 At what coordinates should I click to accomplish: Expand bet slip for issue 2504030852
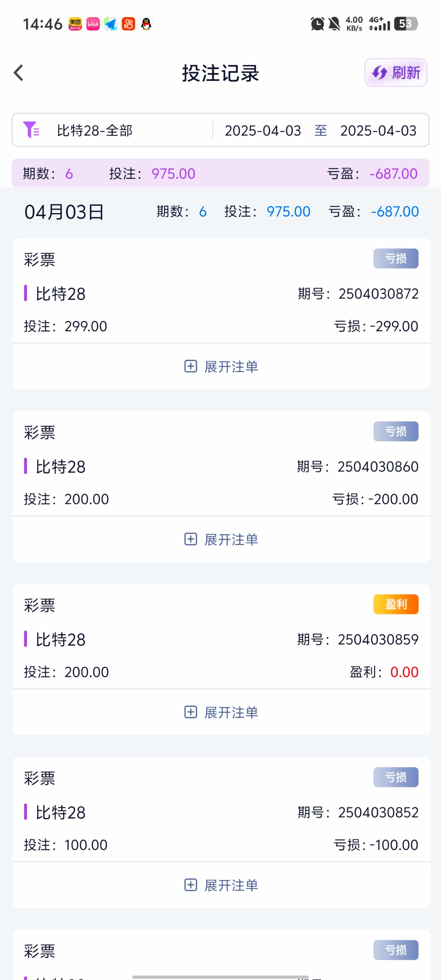tap(221, 885)
